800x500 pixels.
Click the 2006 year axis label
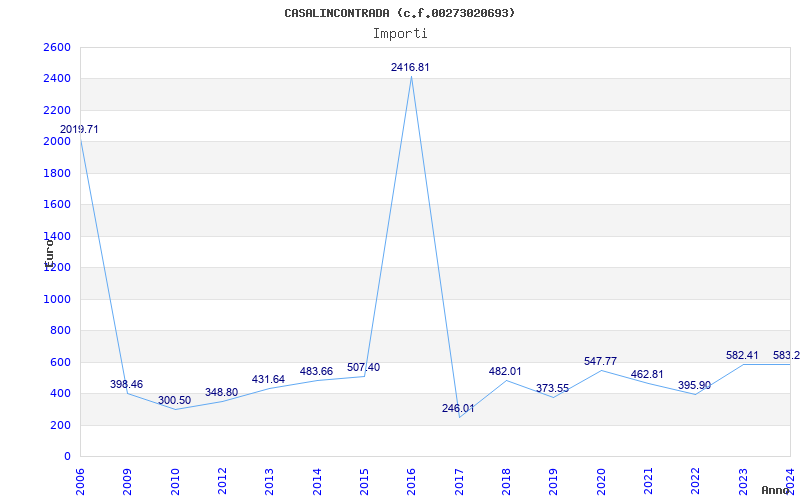pyautogui.click(x=80, y=481)
